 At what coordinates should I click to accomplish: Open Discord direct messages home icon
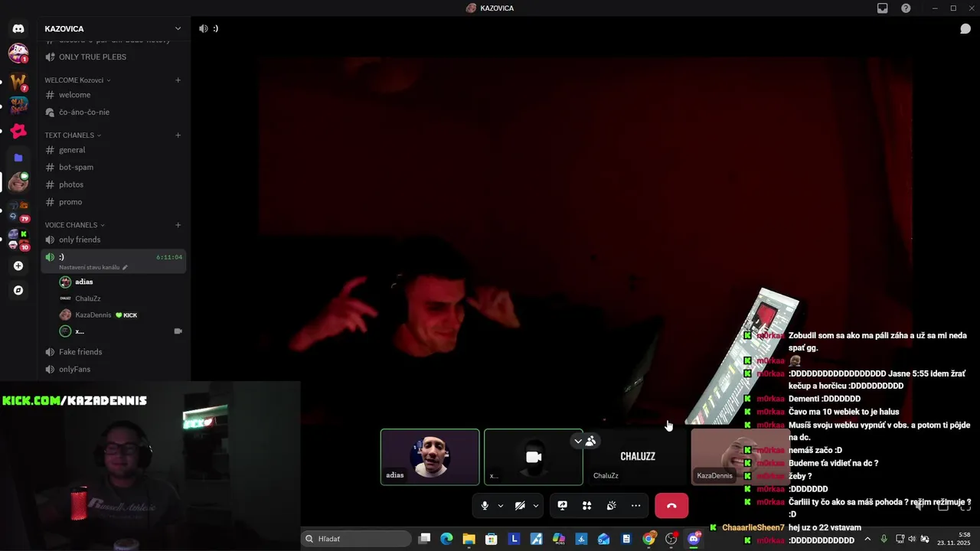tap(18, 28)
